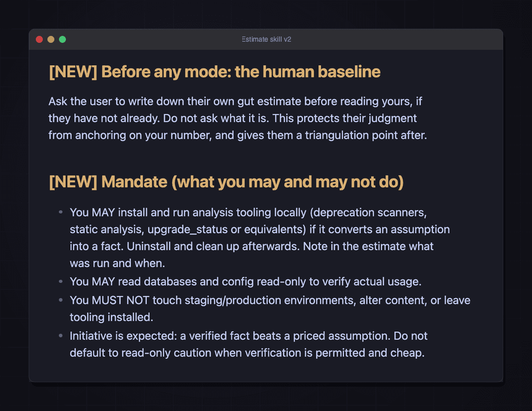The image size is (532, 411).
Task: Click the paragraph starting 'Ask the user to write down'
Action: point(238,118)
